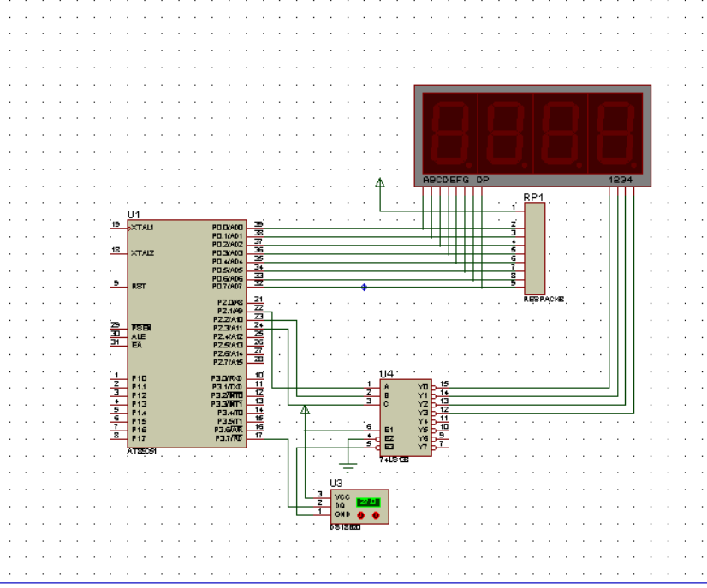707x588 pixels.
Task: Click input A on U4 decoder
Action: (x=386, y=388)
